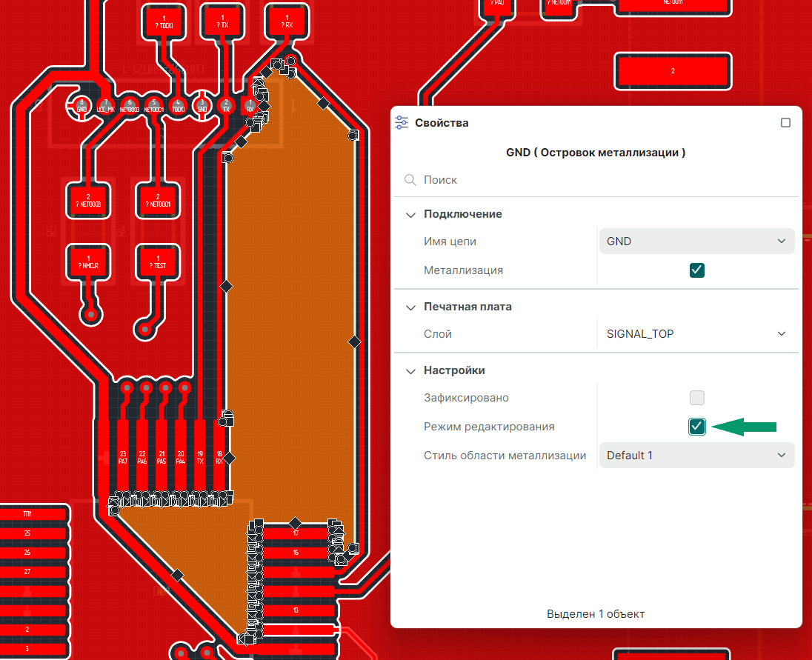Click the Свойства panel sliders icon

pyautogui.click(x=402, y=123)
